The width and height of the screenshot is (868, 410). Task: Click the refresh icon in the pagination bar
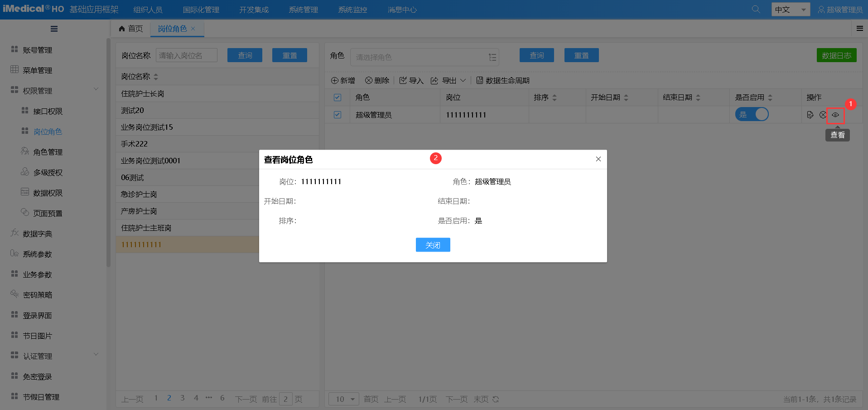(x=496, y=400)
